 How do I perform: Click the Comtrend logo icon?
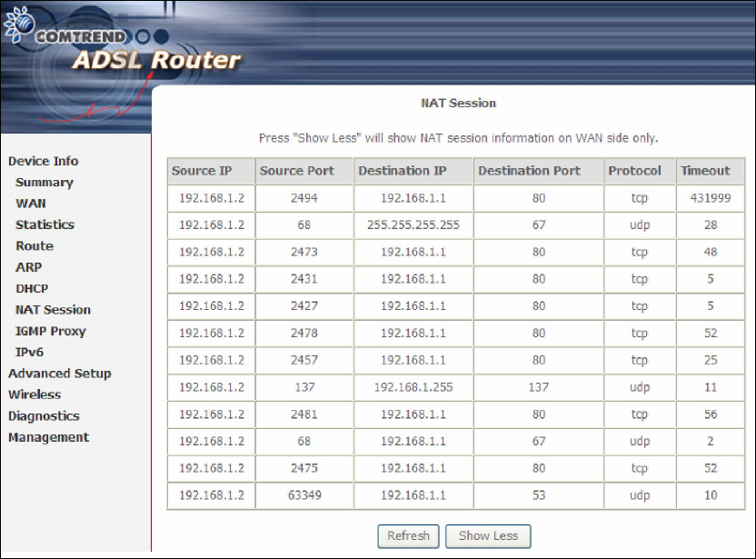pyautogui.click(x=19, y=25)
